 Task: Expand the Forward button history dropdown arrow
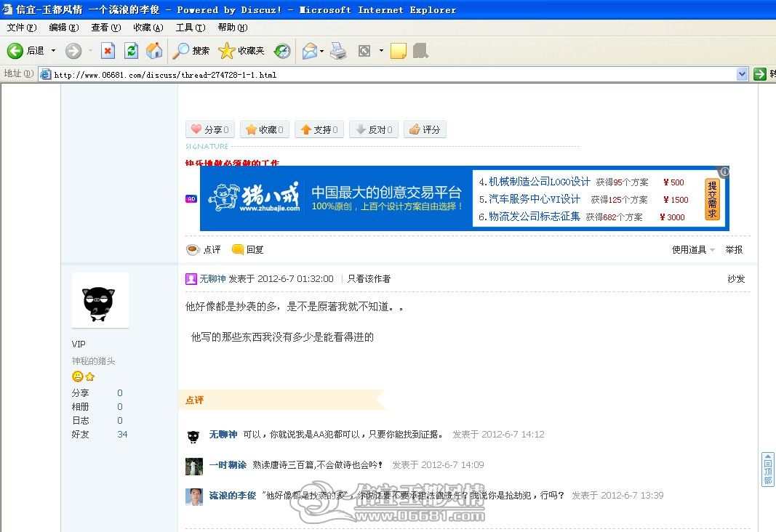coord(91,50)
